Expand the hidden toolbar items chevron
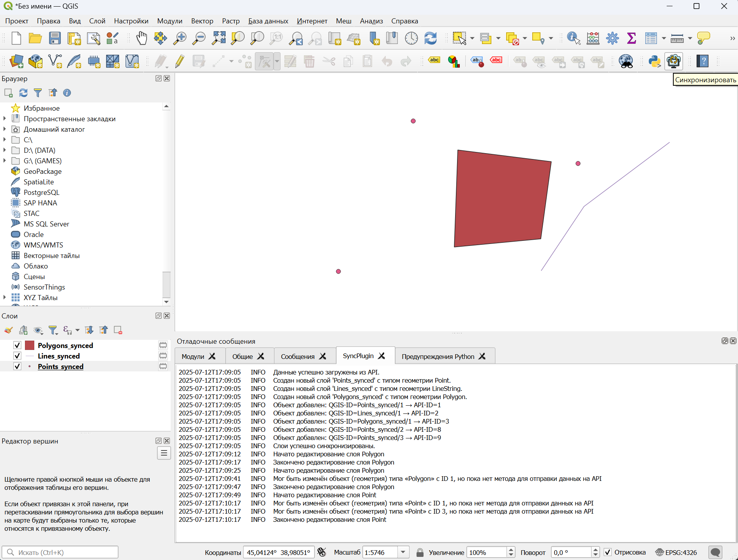The image size is (738, 560). [733, 38]
